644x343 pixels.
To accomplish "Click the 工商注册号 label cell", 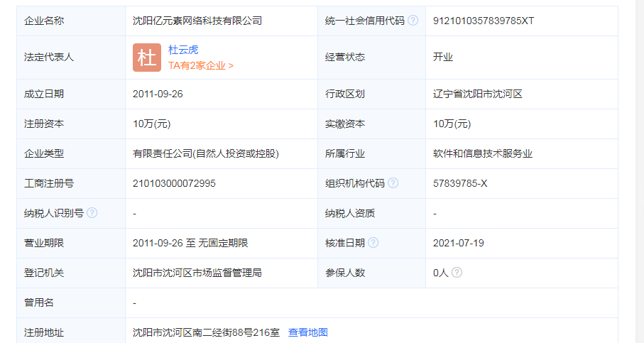I will 71,184.
